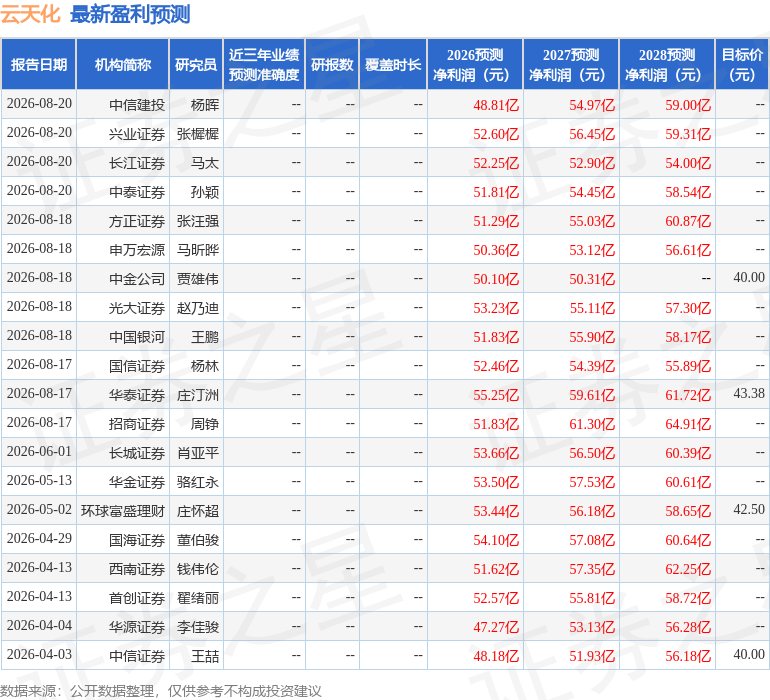The height and width of the screenshot is (700, 770).
Task: Click institution name 长江证券
Action: 137,163
